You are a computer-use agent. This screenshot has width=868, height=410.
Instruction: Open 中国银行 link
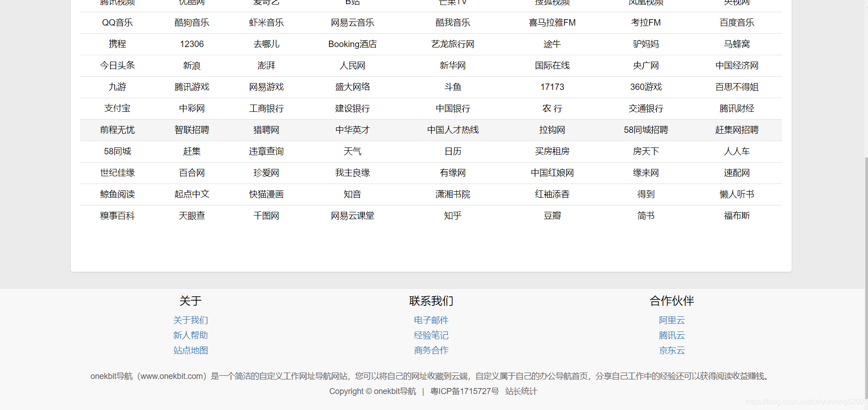(x=453, y=109)
